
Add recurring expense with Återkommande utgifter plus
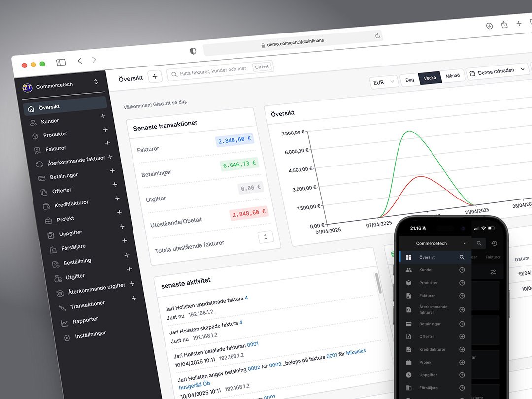(x=132, y=284)
